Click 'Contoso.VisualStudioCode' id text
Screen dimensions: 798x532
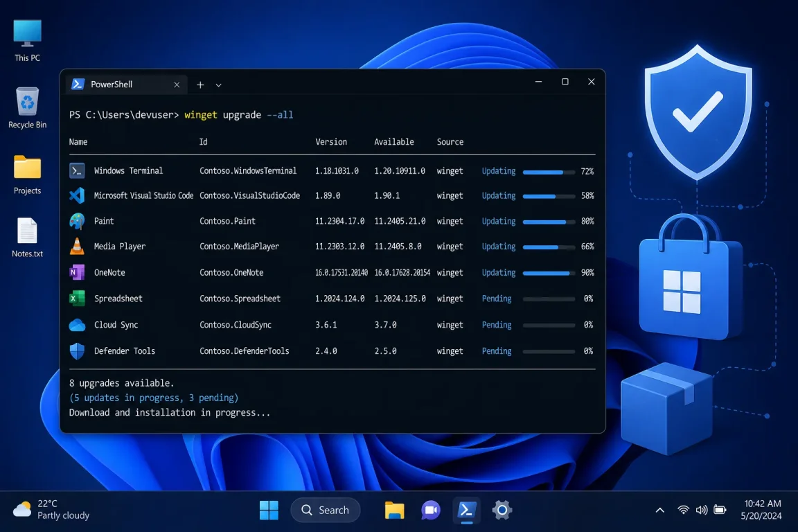(249, 195)
